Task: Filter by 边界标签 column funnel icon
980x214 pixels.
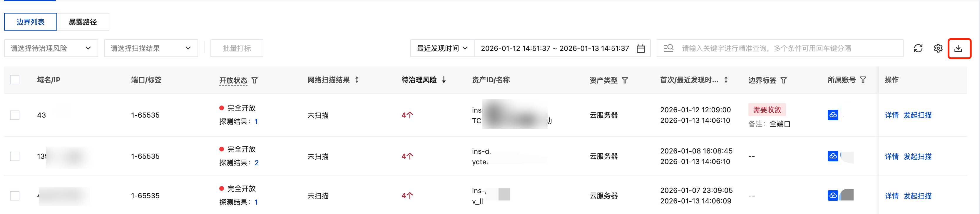Action: [x=784, y=80]
